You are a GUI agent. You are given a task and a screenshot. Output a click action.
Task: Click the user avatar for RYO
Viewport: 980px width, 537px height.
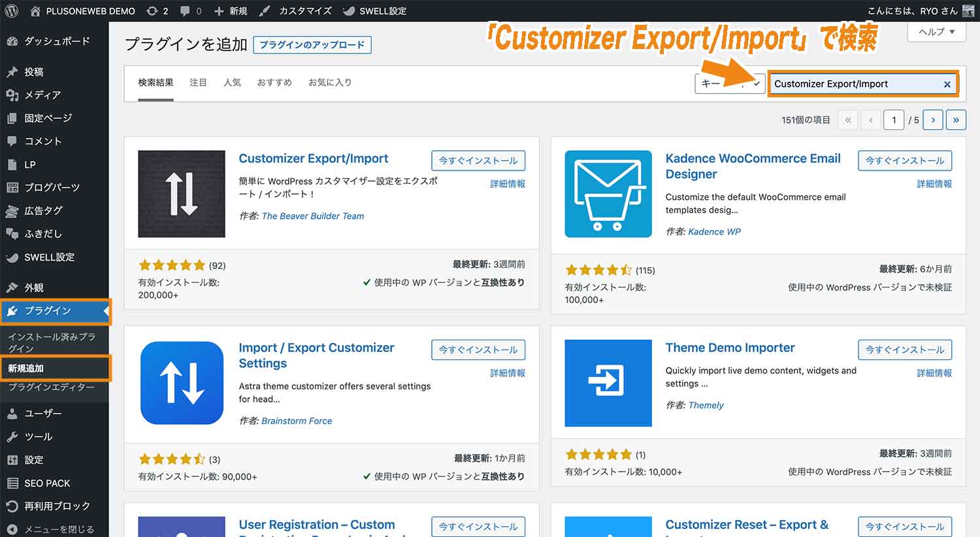click(x=969, y=10)
